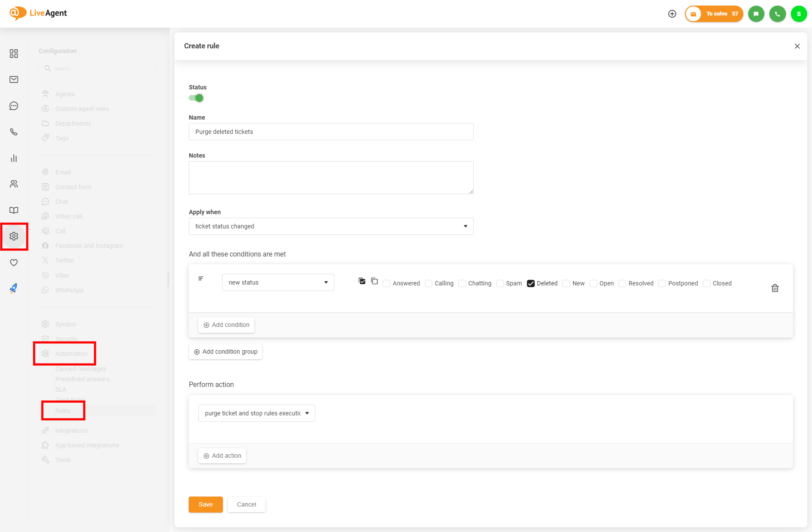
Task: Open the Chats icon in left sidebar
Action: [14, 106]
